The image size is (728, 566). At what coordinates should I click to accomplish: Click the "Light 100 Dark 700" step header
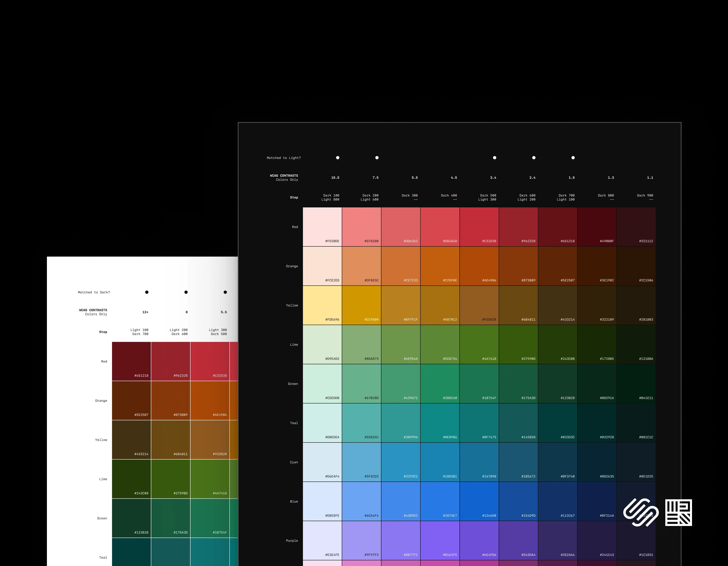coord(139,332)
